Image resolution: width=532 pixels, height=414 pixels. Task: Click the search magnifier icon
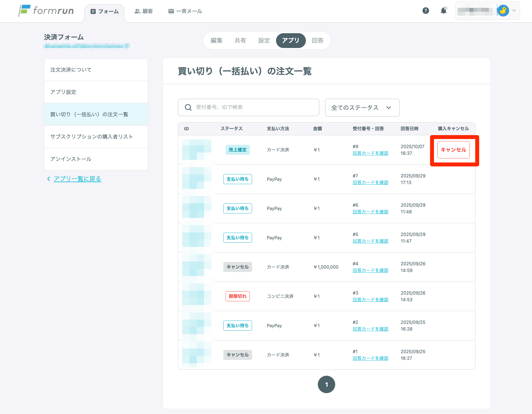click(188, 107)
